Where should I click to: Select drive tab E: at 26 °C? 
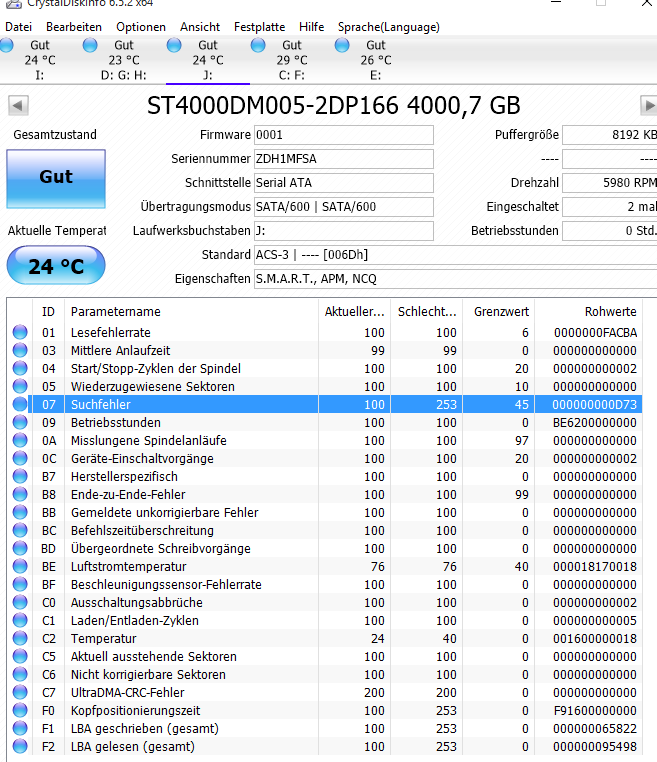(x=376, y=60)
